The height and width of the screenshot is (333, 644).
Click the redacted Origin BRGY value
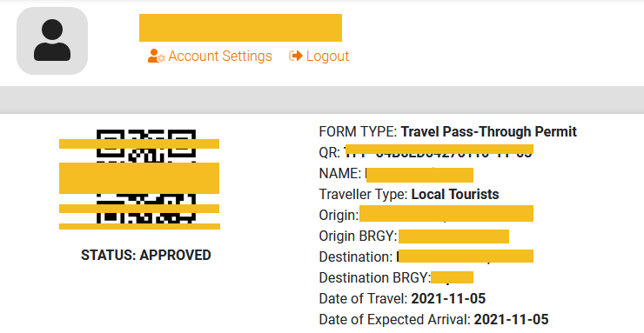pyautogui.click(x=453, y=236)
